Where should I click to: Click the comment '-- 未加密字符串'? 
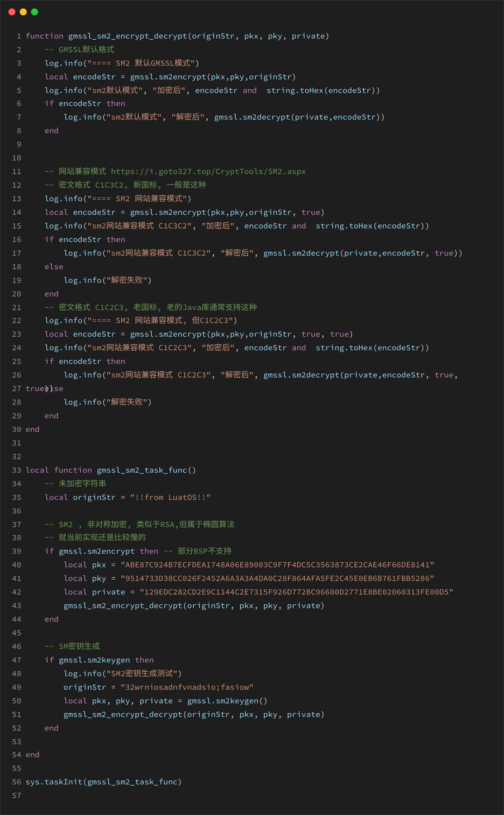point(76,484)
